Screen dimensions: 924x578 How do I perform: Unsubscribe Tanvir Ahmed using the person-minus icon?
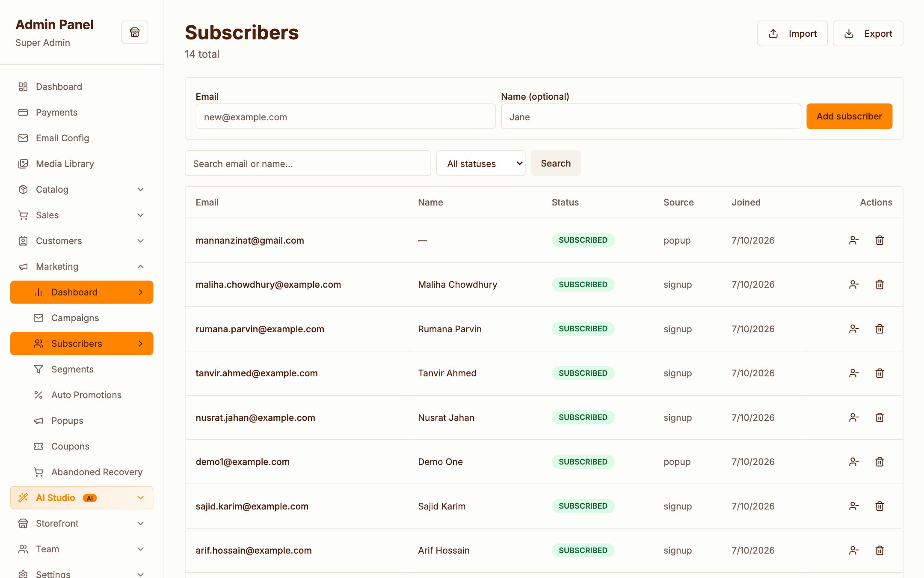pyautogui.click(x=854, y=373)
